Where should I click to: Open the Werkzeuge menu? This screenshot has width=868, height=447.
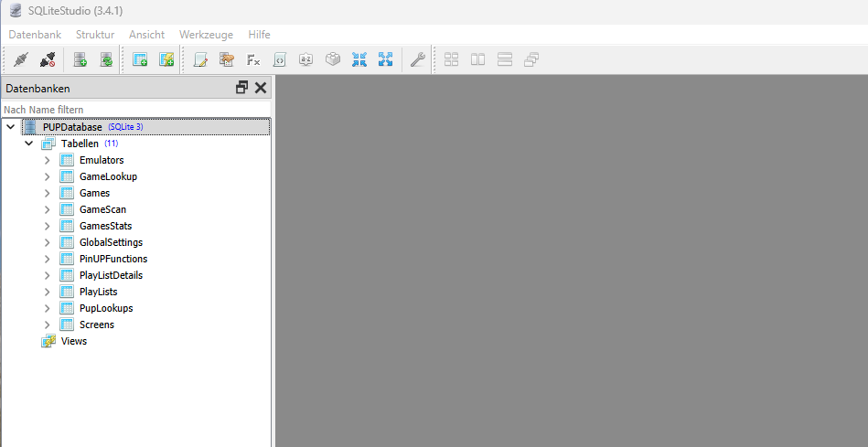pos(206,35)
